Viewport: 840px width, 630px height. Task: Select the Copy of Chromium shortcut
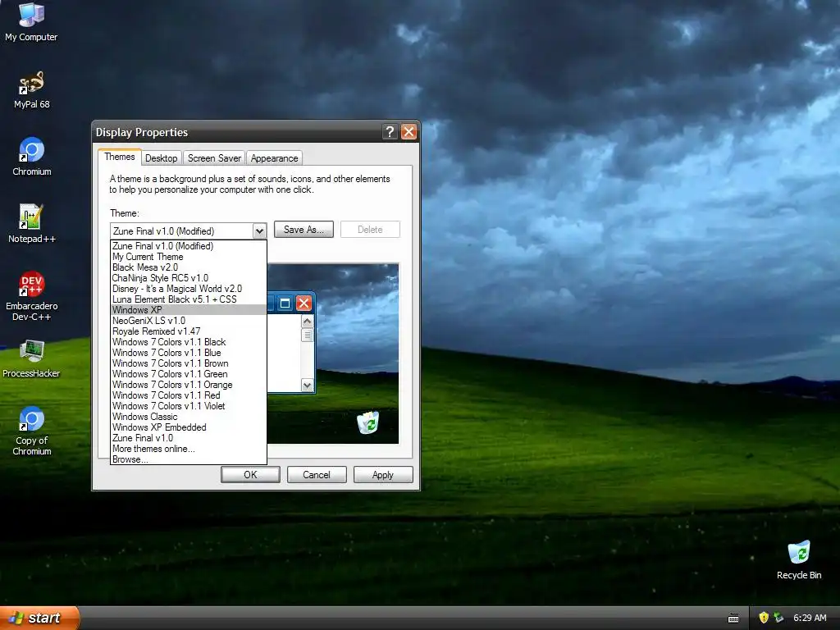pyautogui.click(x=32, y=431)
